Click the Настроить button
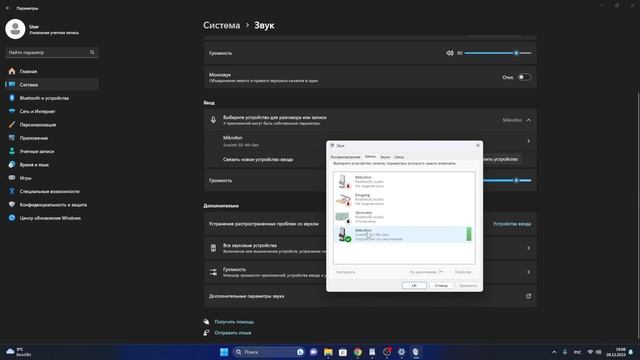This screenshot has height=360, width=640. (346, 272)
